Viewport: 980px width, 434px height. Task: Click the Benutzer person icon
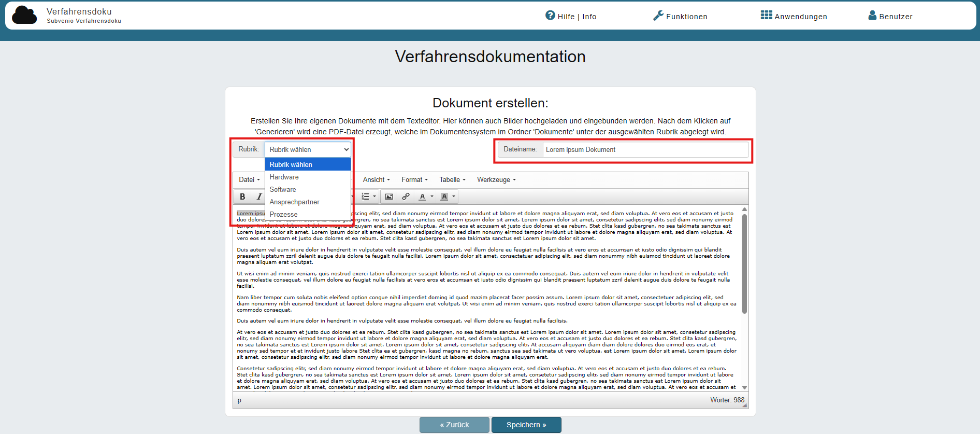pos(872,16)
